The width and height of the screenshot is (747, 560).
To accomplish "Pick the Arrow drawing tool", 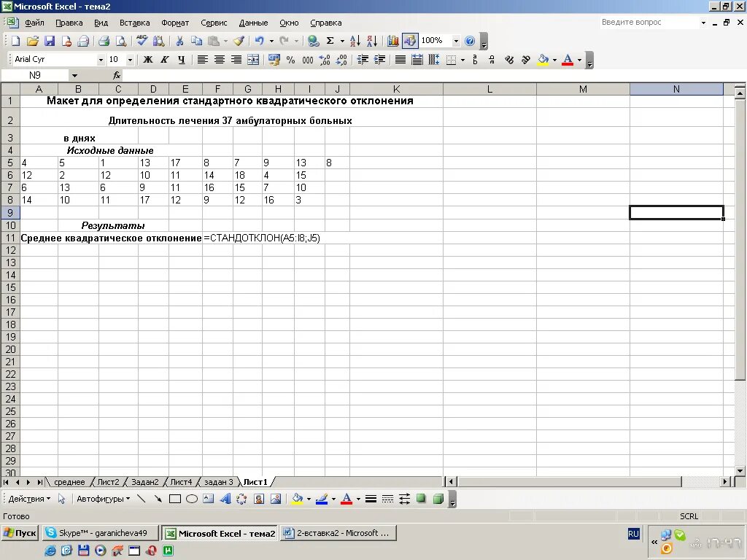I will click(158, 499).
